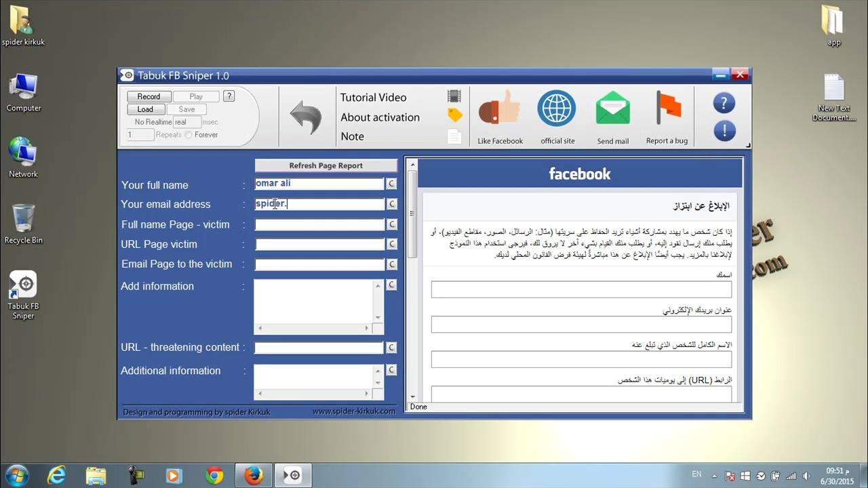Click the About activation text link
This screenshot has height=488, width=868.
[380, 117]
